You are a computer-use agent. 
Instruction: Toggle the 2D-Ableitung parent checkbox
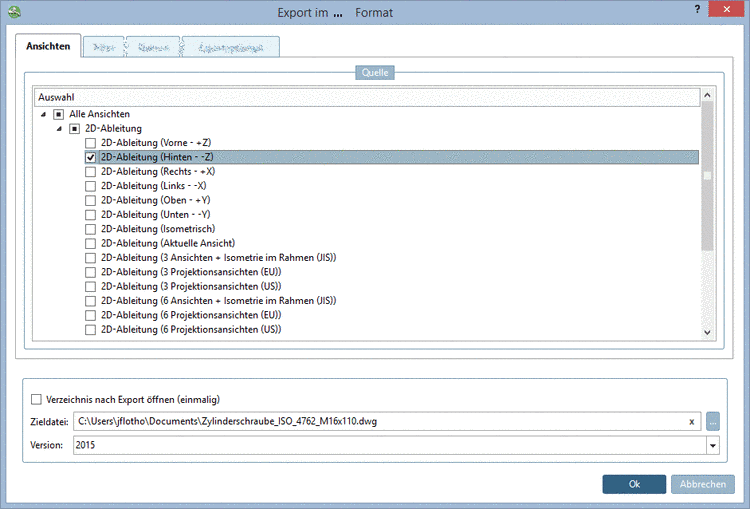pos(74,129)
